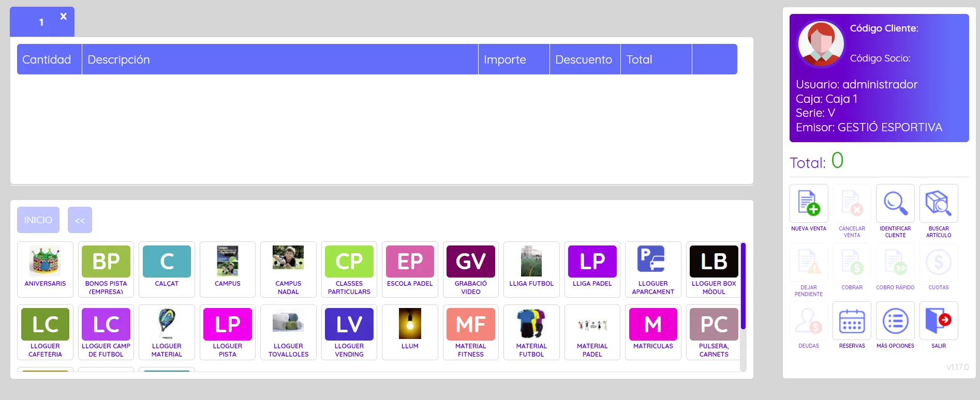Click the Cobrar payment icon

pos(852,262)
